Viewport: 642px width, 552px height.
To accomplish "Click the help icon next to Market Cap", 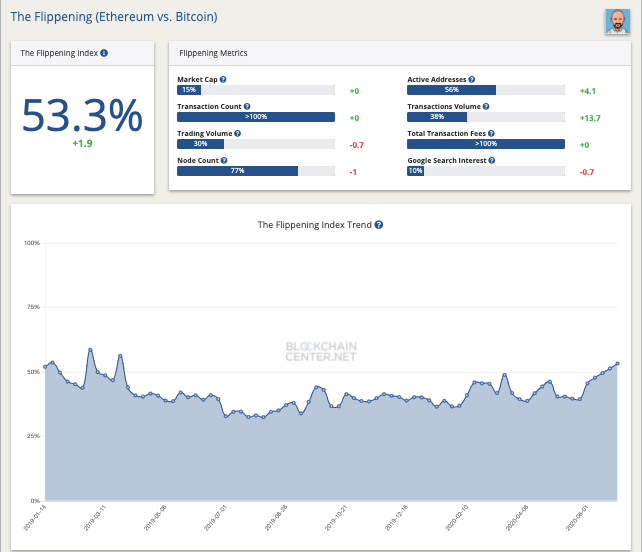I will pyautogui.click(x=223, y=79).
